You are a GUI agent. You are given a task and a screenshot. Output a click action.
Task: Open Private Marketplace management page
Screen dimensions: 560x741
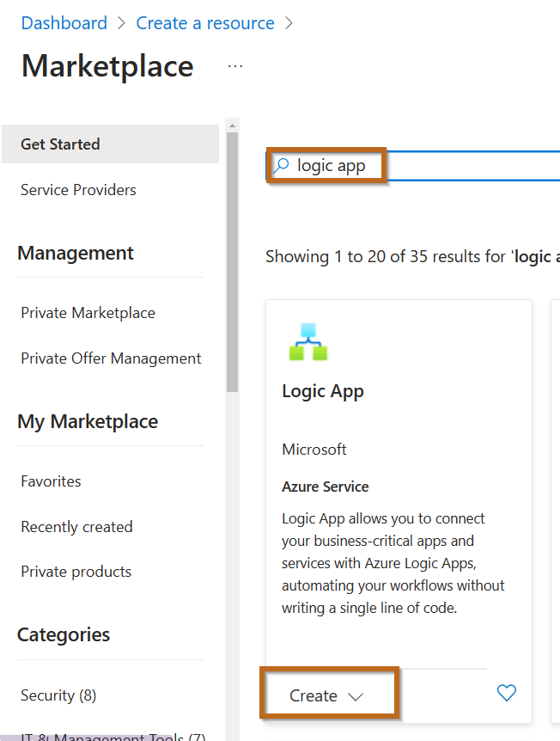click(x=88, y=313)
